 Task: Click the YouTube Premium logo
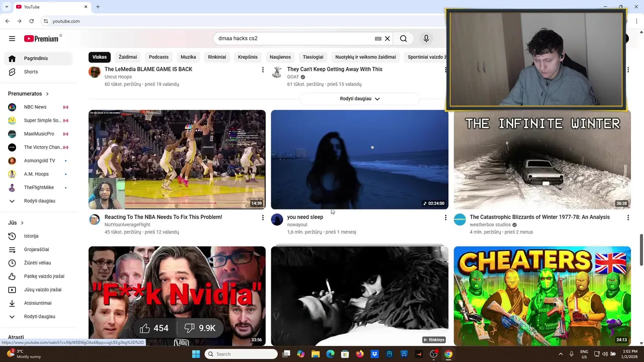(x=41, y=39)
